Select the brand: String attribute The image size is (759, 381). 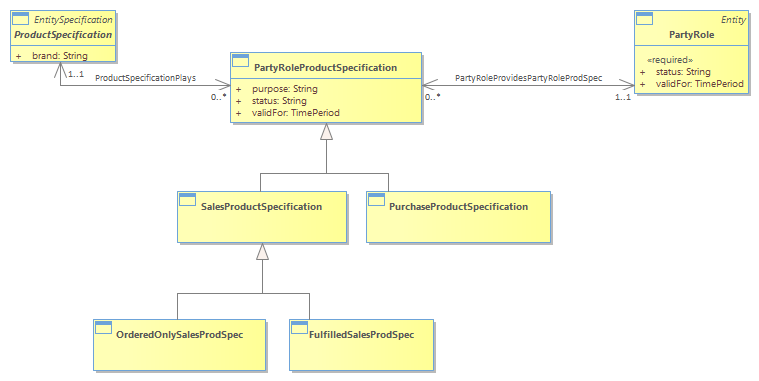(60, 56)
